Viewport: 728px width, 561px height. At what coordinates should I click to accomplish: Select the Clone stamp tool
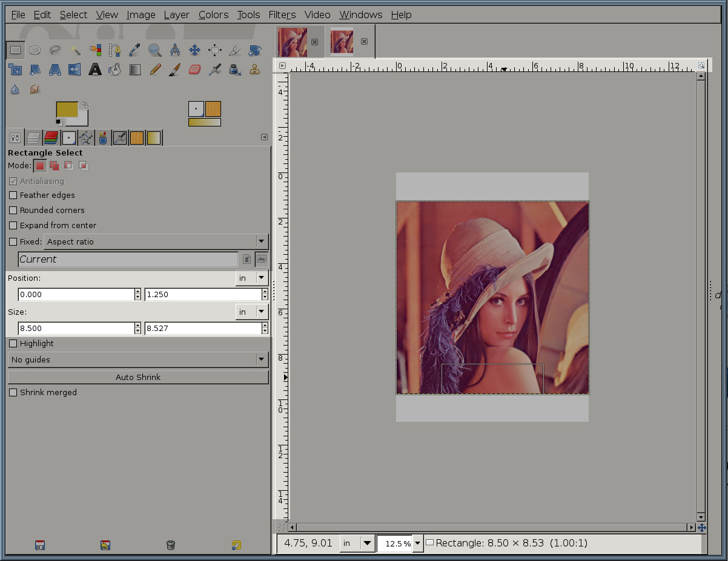tap(255, 70)
